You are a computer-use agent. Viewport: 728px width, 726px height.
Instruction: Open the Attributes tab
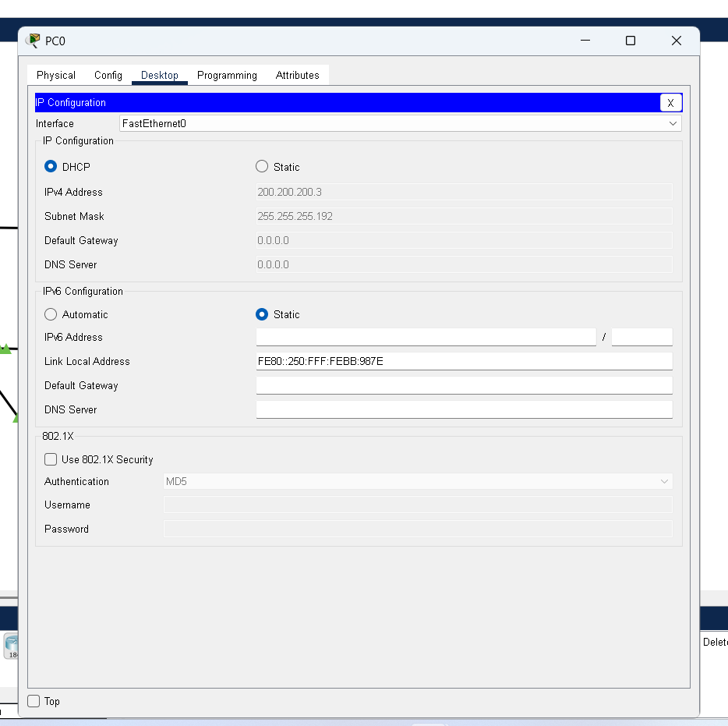[x=297, y=75]
